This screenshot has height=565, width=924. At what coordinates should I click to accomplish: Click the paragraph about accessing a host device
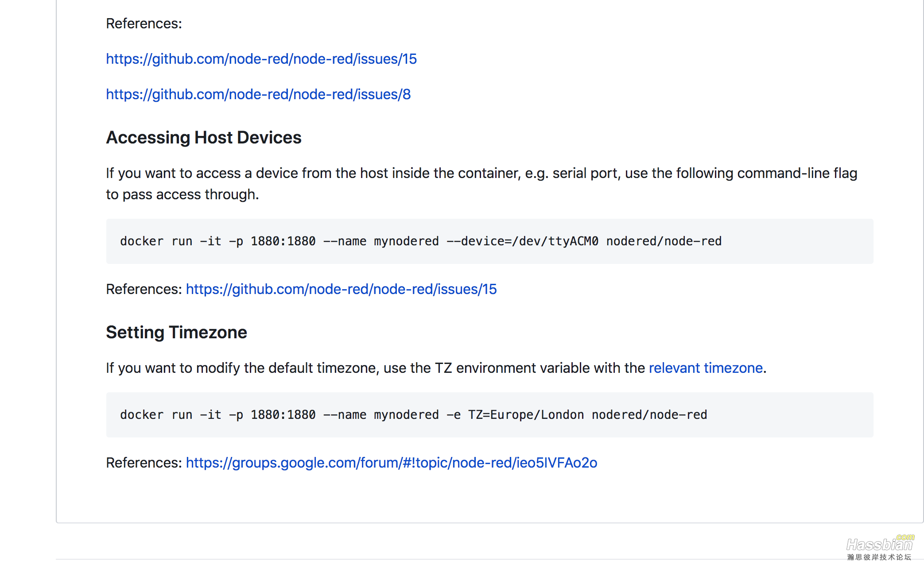[481, 184]
